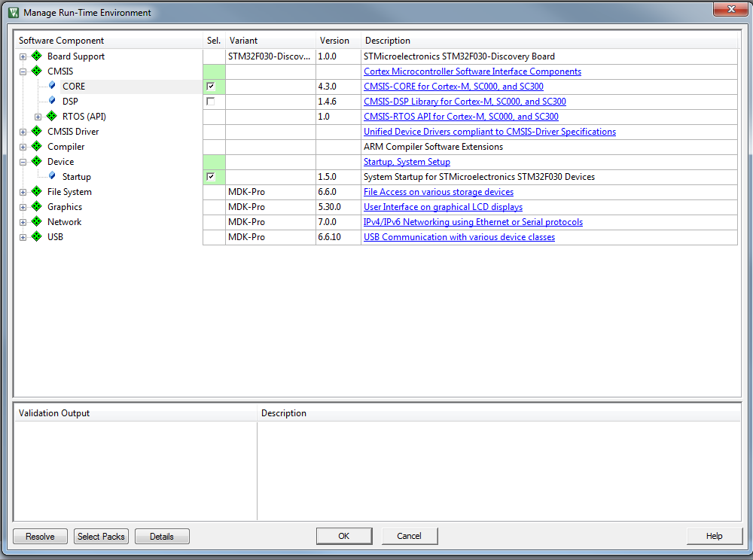This screenshot has width=753, height=560.
Task: Select the Startup tree item label
Action: click(76, 177)
